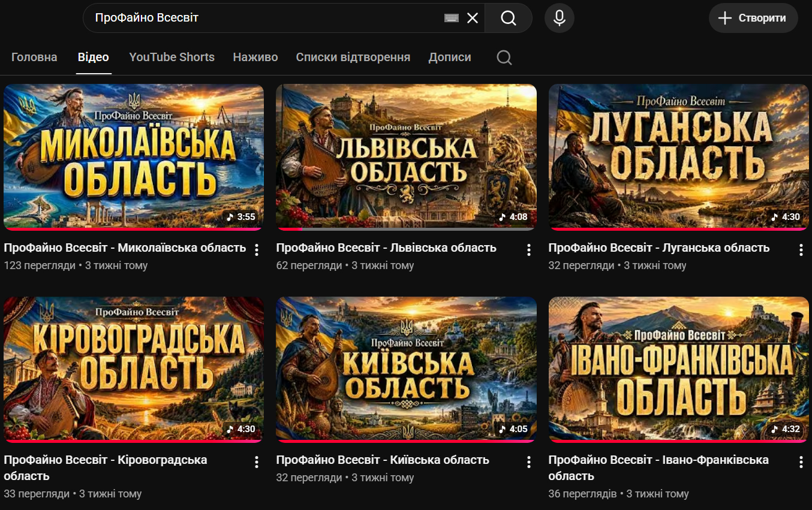Open the Івано-Франківська область video thumbnail

point(679,370)
